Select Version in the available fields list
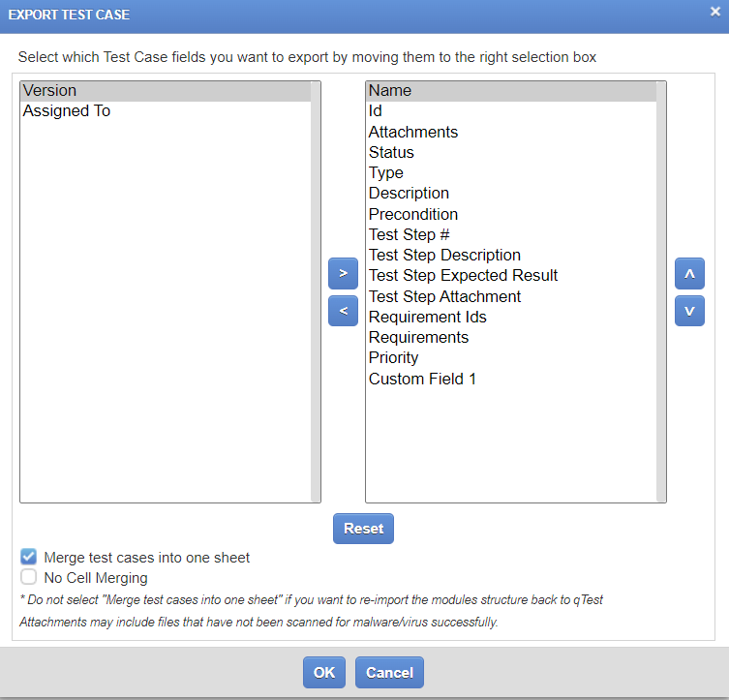The image size is (729, 700). [49, 91]
